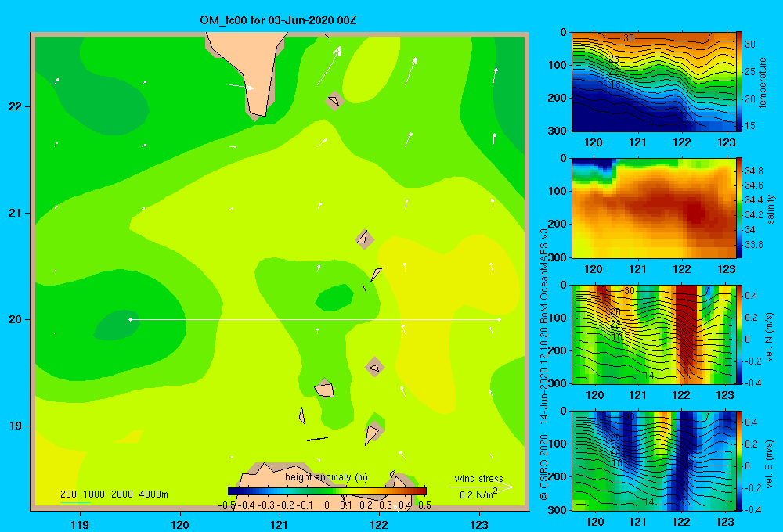Click the 30 contour label in temperature panel
The image size is (783, 532).
628,38
